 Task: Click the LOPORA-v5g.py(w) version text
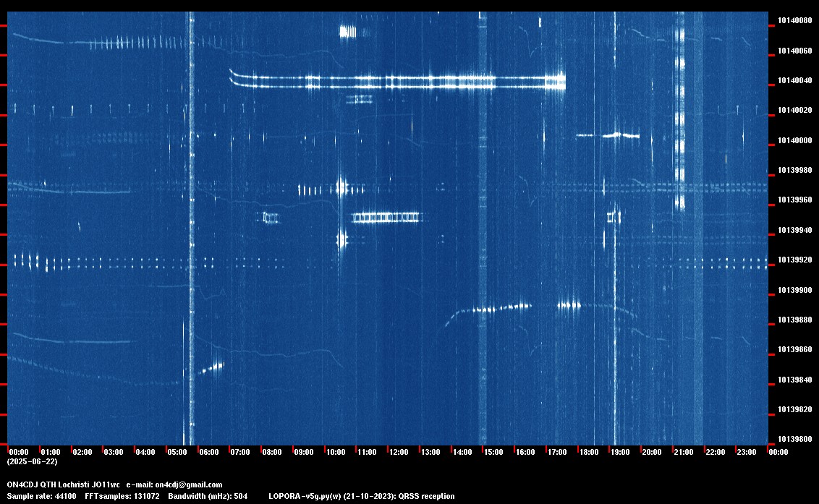click(305, 496)
